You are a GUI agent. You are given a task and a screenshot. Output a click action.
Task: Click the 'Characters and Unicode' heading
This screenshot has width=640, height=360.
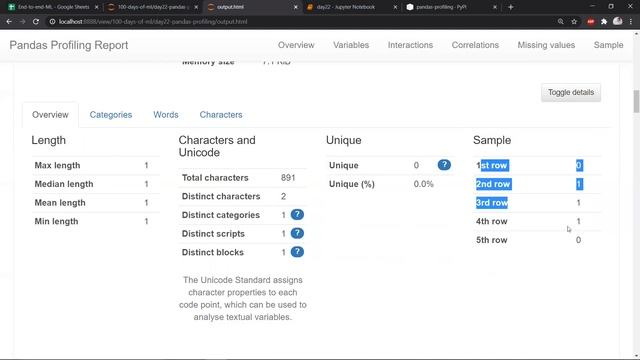coord(217,146)
